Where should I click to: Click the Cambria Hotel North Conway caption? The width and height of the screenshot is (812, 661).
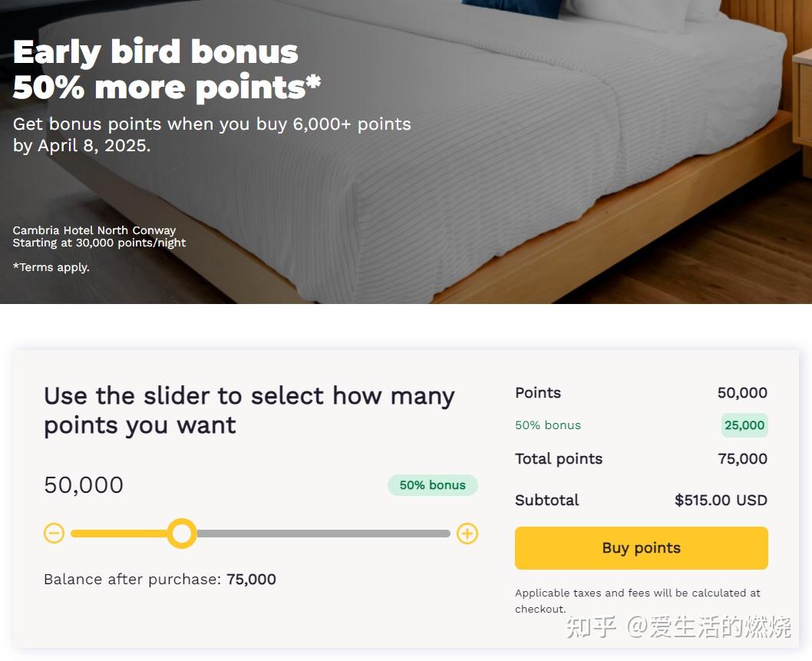(x=94, y=230)
